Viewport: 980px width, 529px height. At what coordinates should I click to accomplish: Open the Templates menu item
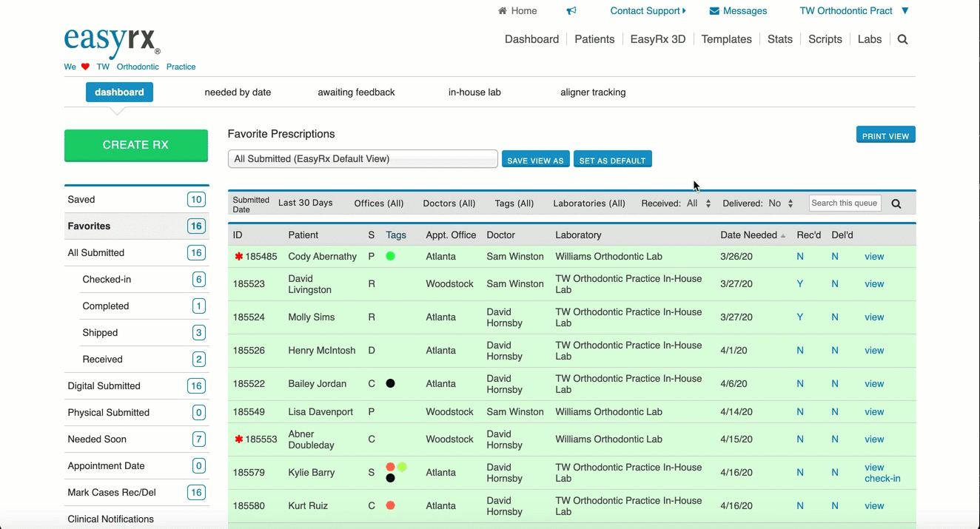(726, 39)
